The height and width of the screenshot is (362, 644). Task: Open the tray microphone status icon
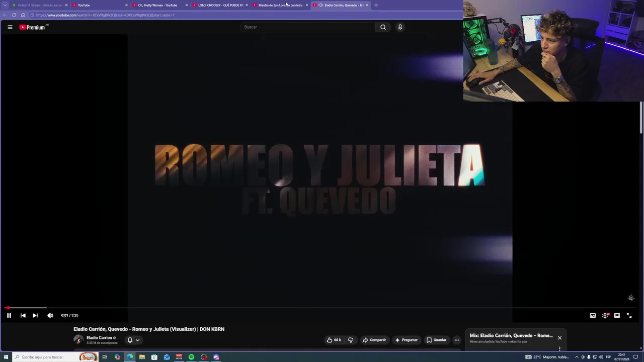click(589, 357)
